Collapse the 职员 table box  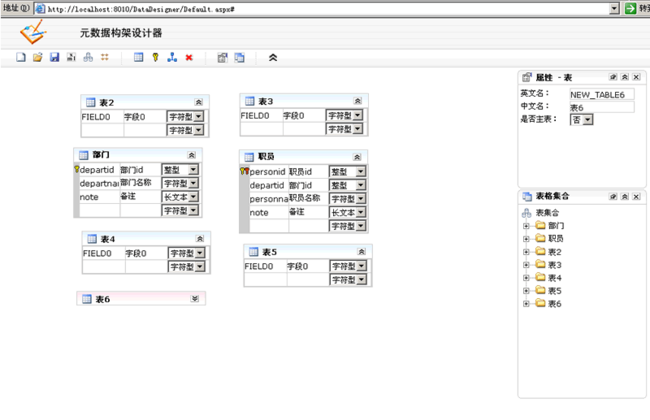click(357, 157)
